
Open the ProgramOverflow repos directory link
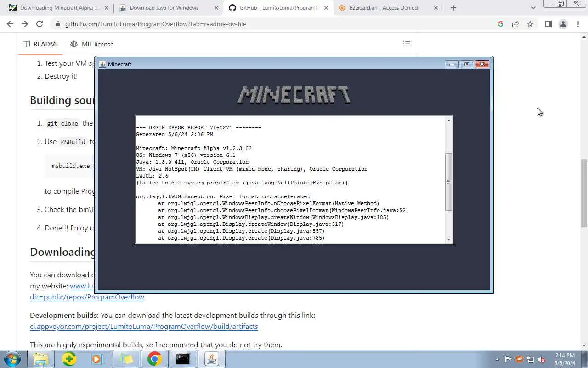tap(87, 297)
